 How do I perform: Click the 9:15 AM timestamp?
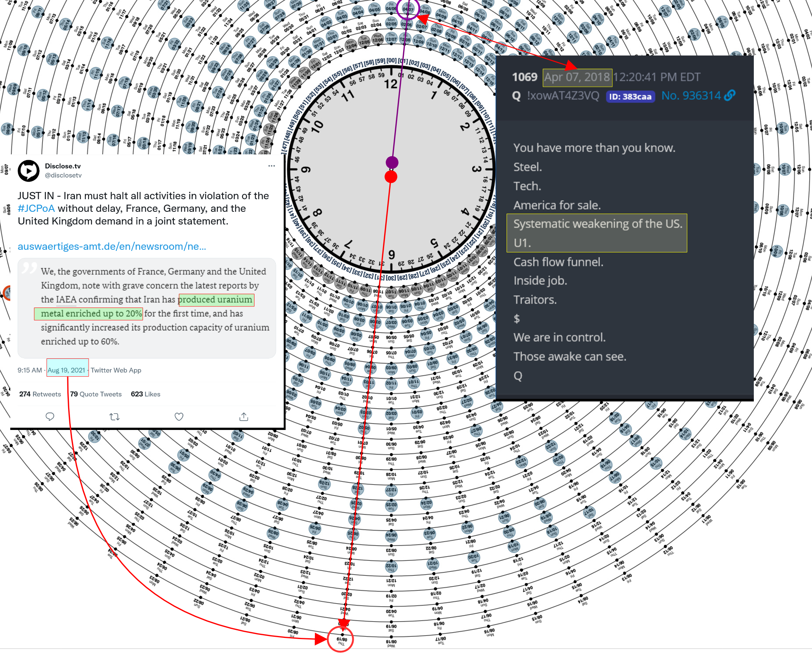pos(30,370)
